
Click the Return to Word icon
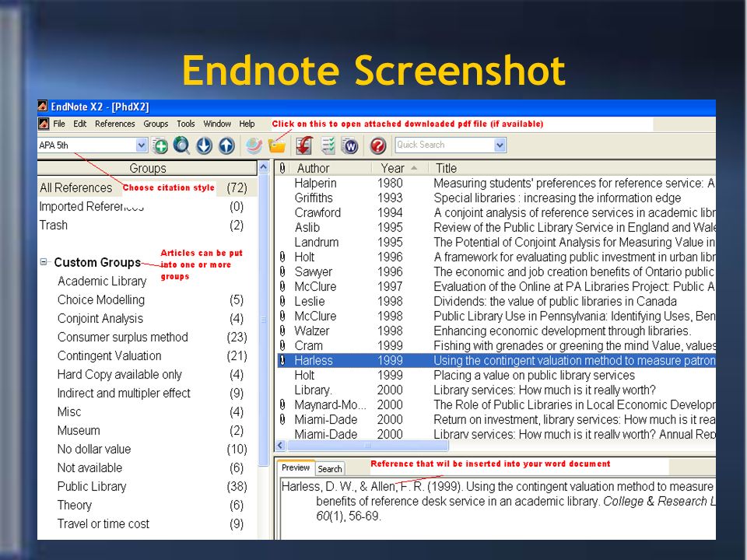coord(350,145)
